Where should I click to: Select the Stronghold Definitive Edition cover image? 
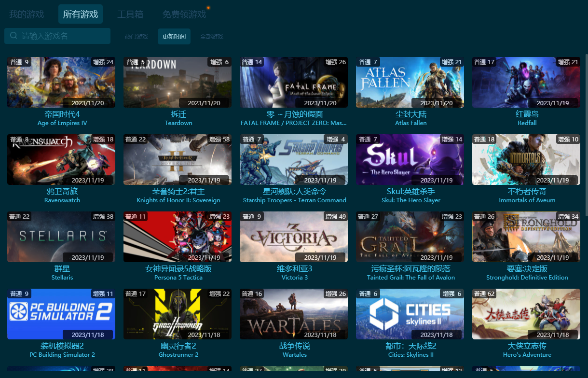526,237
